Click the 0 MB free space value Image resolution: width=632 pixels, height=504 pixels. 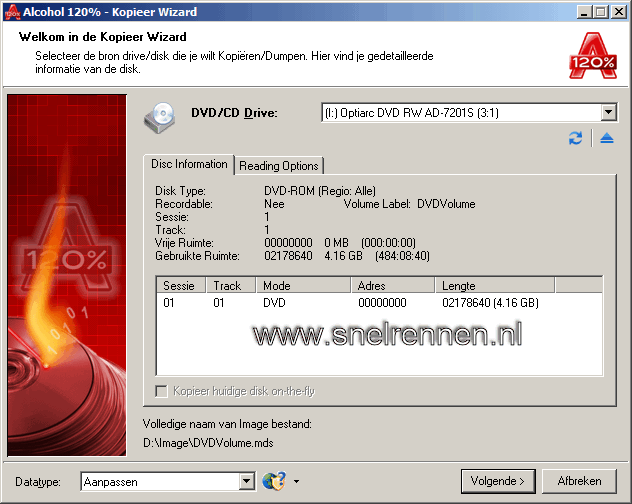click(x=336, y=243)
